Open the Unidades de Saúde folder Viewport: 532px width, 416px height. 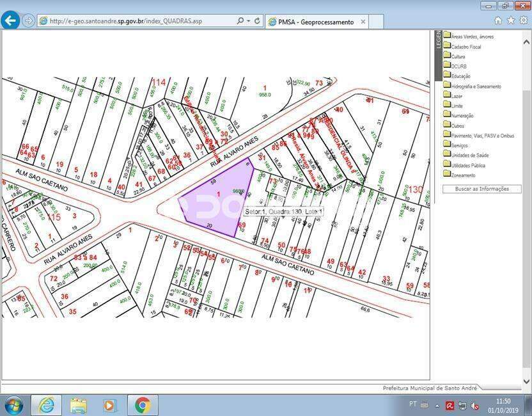click(448, 154)
